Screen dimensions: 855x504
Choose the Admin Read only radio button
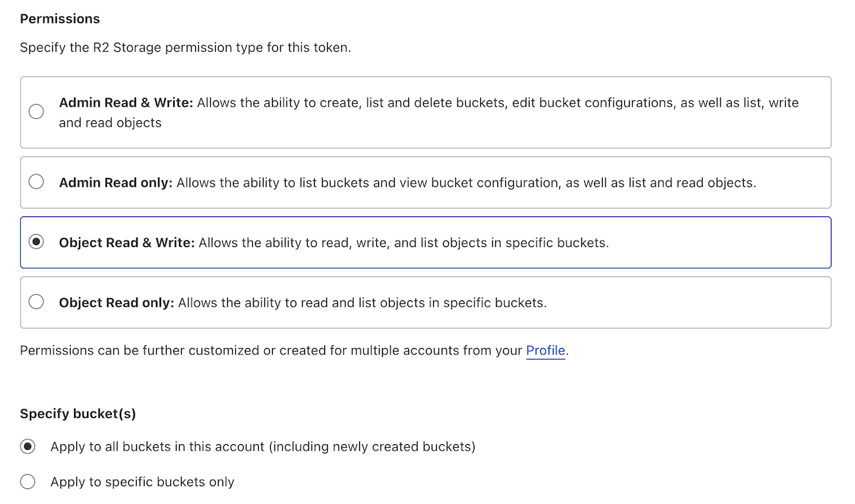pos(36,182)
